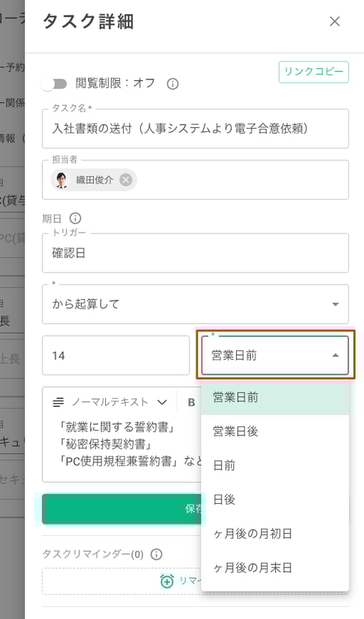
Task: Click the alarm plus reminder icon
Action: click(x=167, y=580)
